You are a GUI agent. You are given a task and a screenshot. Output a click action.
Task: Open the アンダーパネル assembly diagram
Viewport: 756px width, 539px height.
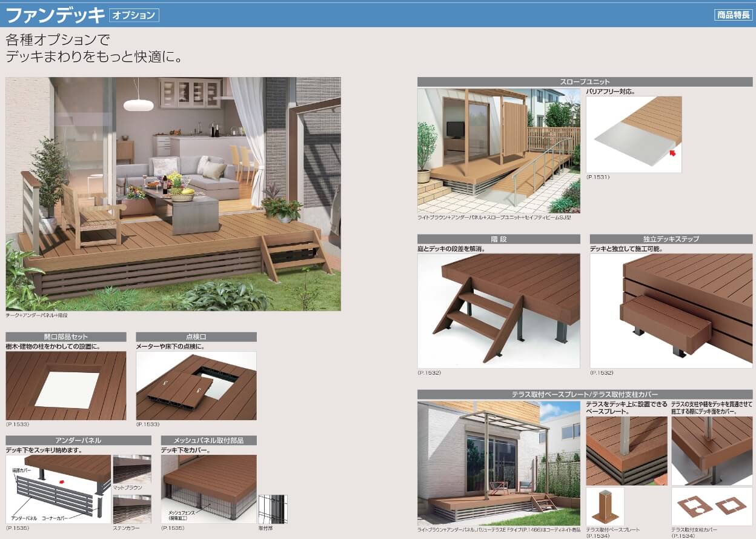pos(59,489)
